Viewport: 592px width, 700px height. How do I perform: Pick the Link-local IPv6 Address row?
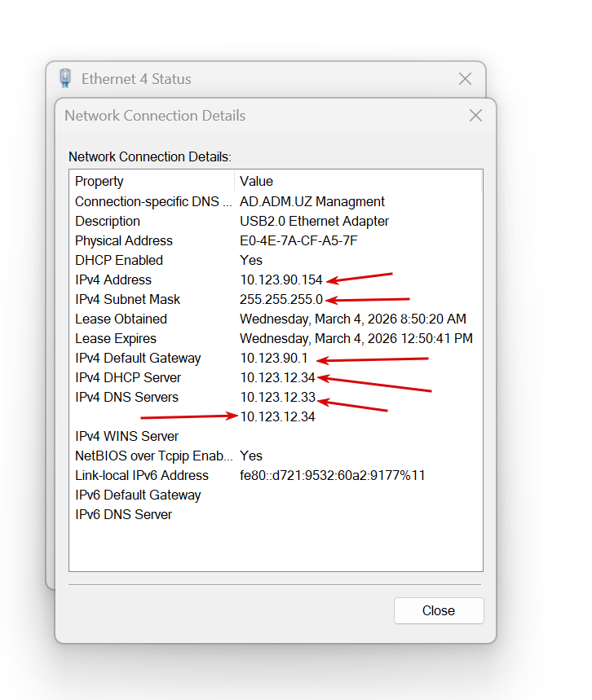pos(142,475)
